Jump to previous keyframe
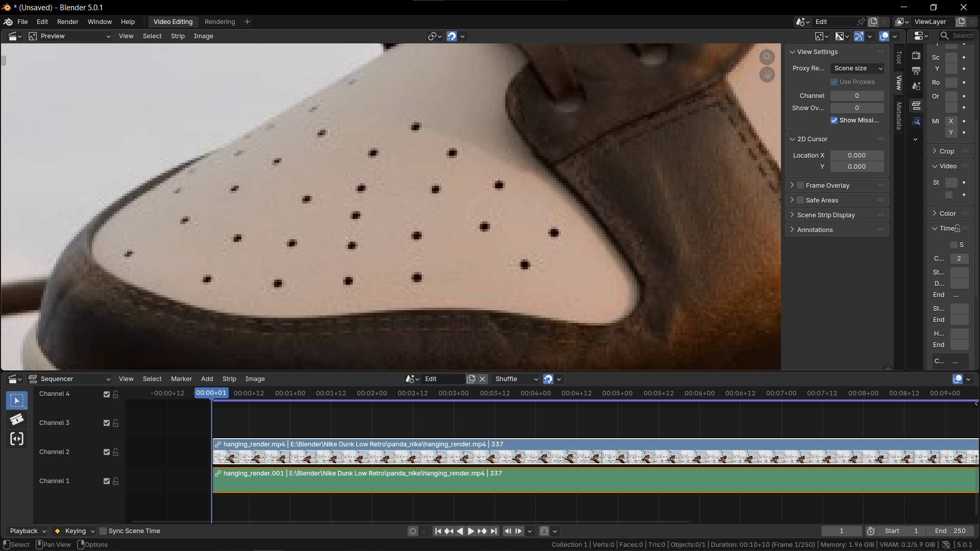 coord(449,531)
